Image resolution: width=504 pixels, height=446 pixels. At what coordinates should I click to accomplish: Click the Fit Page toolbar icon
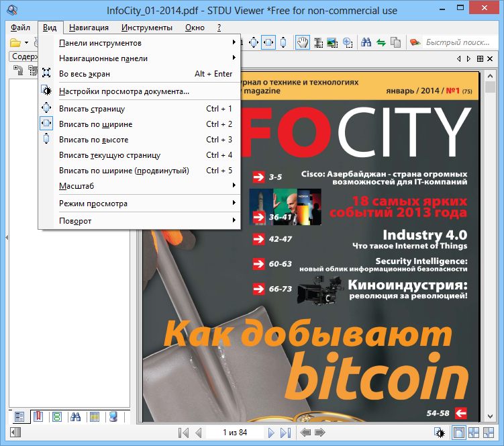pos(254,42)
